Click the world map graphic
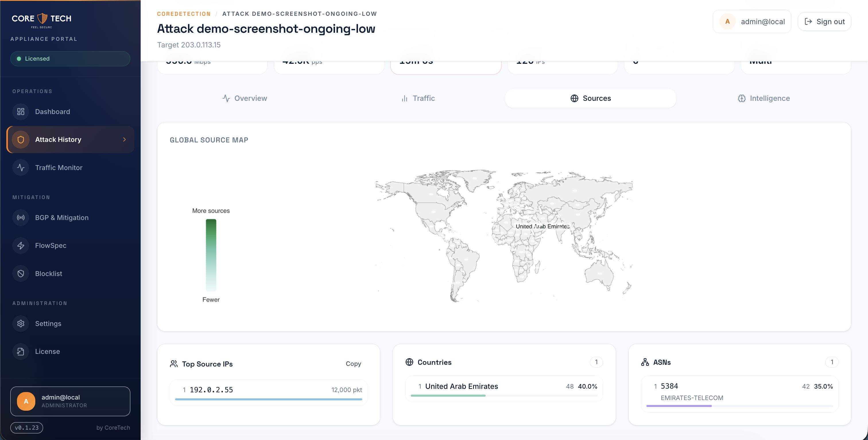Image resolution: width=868 pixels, height=440 pixels. pos(504,236)
